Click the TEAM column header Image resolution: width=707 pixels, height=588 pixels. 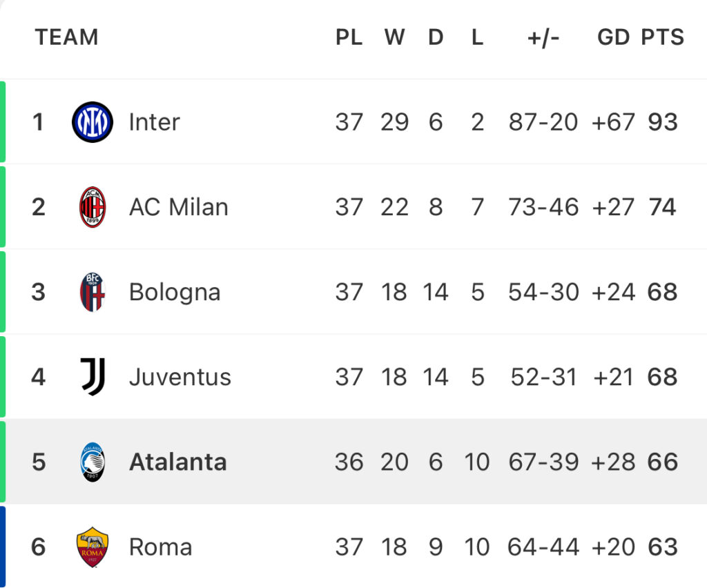click(x=67, y=37)
